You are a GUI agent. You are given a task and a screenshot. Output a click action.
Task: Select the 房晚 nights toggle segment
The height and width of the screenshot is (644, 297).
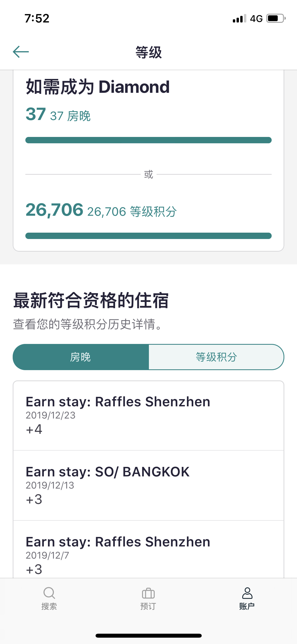[x=81, y=357]
